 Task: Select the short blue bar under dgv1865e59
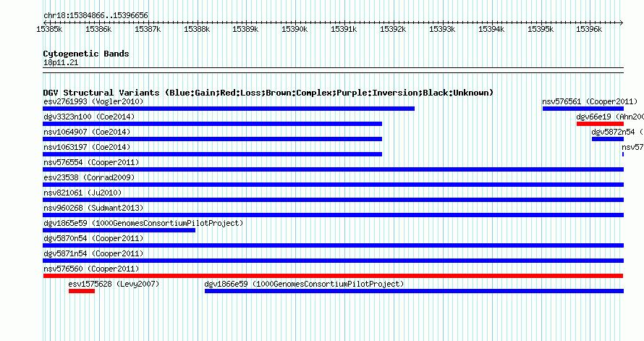[x=119, y=230]
